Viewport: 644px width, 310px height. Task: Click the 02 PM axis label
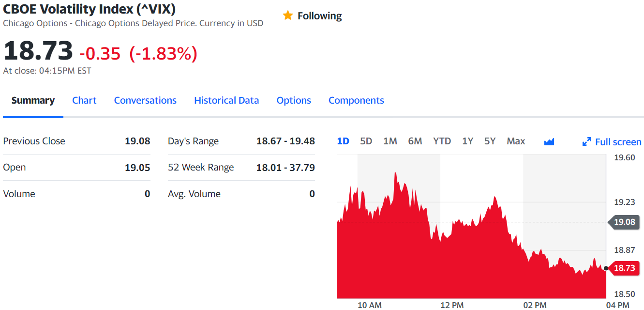(535, 305)
